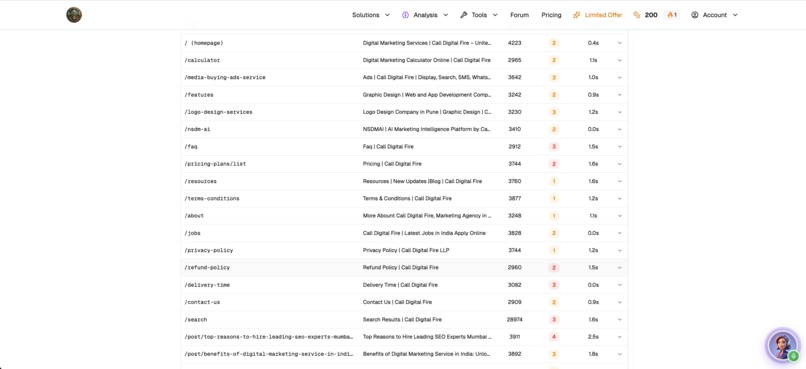Click the /calculator path text

(202, 60)
